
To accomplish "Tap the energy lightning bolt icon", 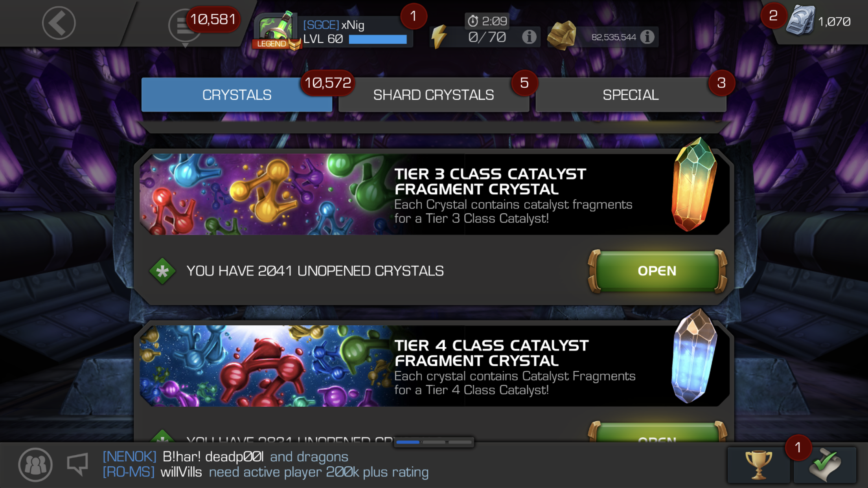I will [440, 37].
